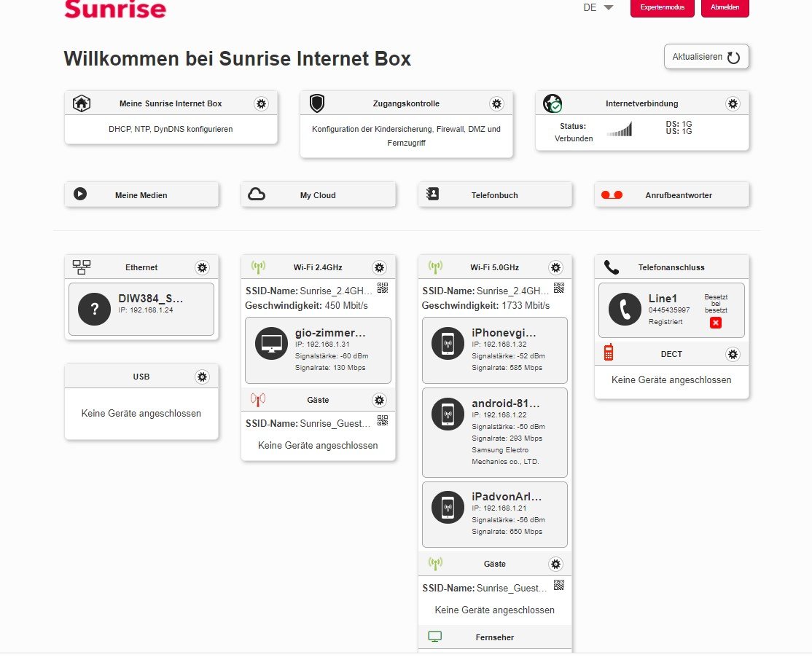Click the Fernseher monitor icon
This screenshot has height=657, width=812.
[435, 637]
